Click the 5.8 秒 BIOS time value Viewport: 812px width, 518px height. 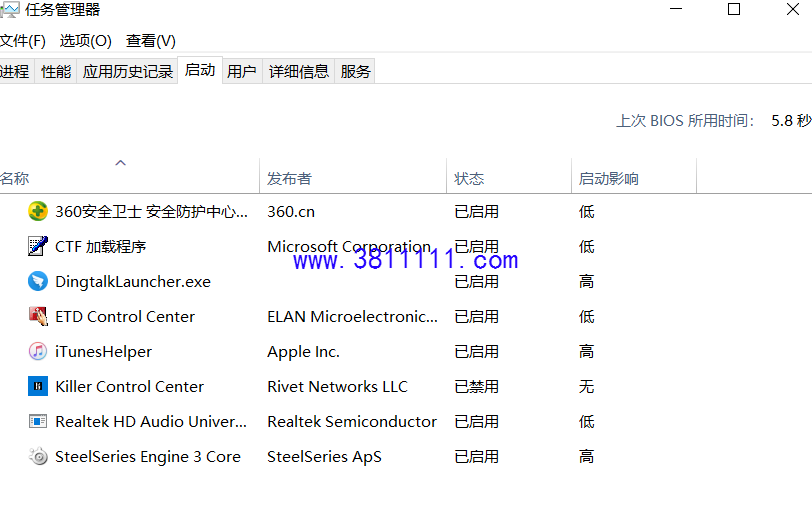pos(791,121)
